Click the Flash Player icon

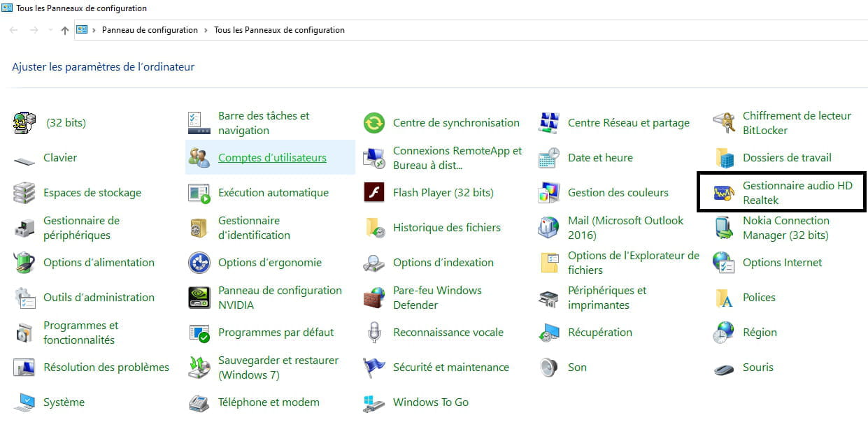[x=374, y=193]
